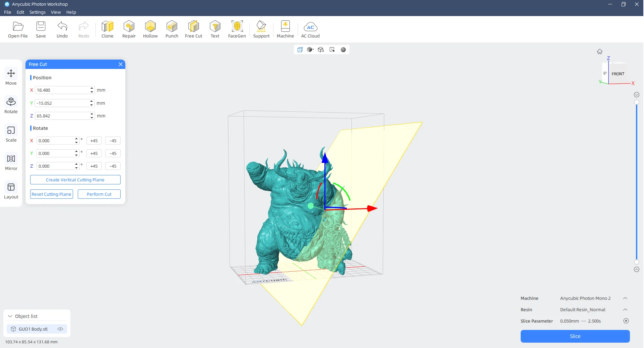This screenshot has width=644, height=348.
Task: Click the Perform Cut button
Action: pos(99,194)
